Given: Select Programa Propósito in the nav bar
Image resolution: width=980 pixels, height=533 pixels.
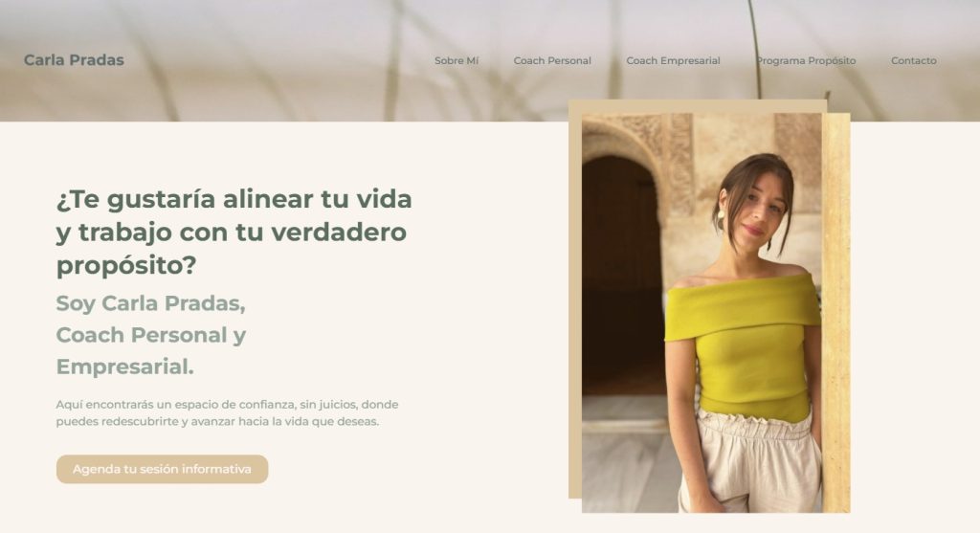Looking at the screenshot, I should click(x=806, y=60).
